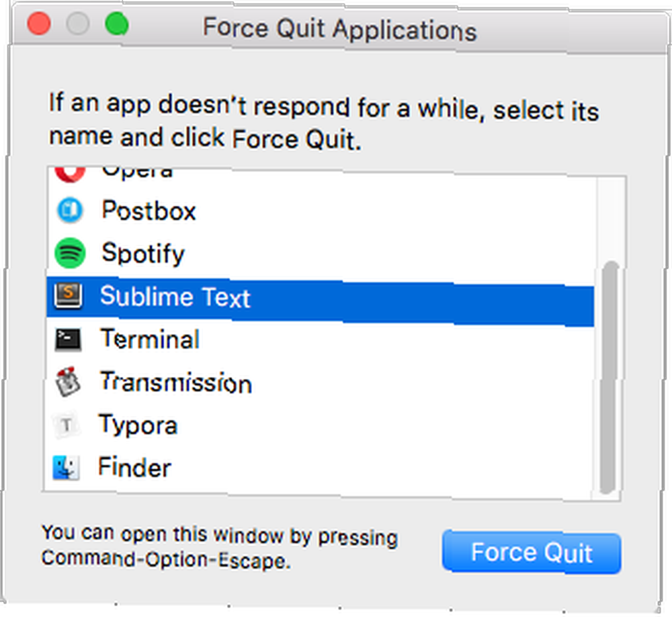Image resolution: width=672 pixels, height=617 pixels.
Task: Choose the highlighted Sublime Text row
Action: point(320,300)
